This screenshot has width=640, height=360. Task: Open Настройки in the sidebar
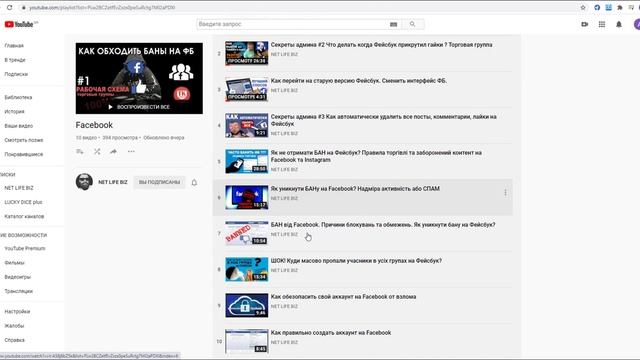pyautogui.click(x=17, y=311)
